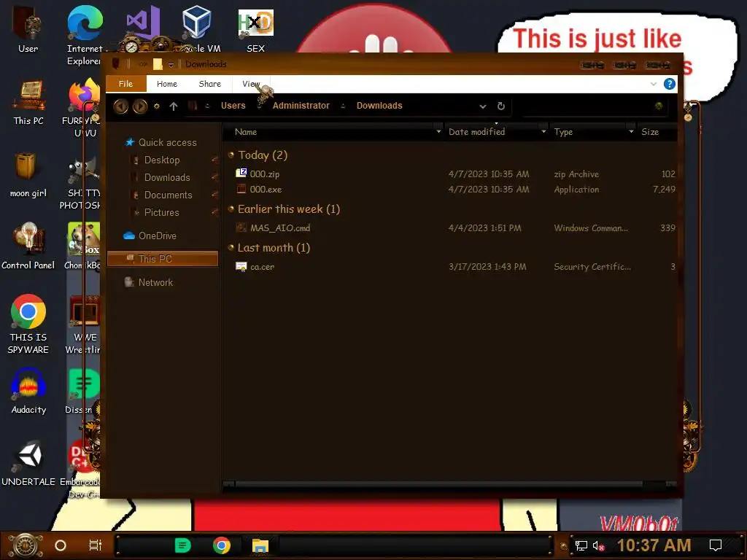
Task: Select OneDrive in navigation pane
Action: click(158, 236)
